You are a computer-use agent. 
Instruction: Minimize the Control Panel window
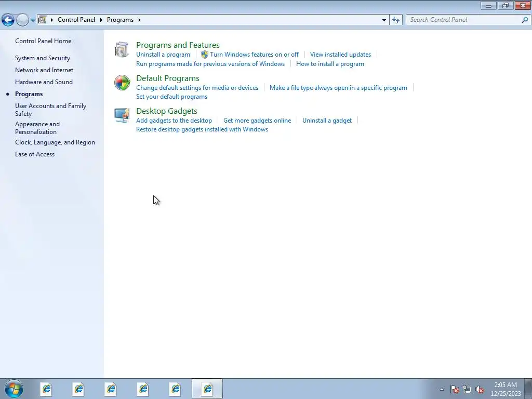[488, 5]
